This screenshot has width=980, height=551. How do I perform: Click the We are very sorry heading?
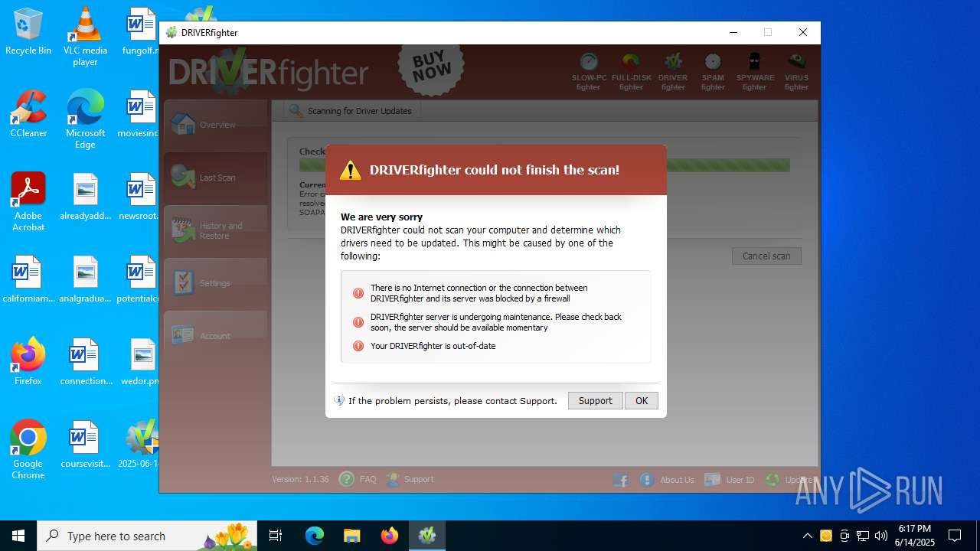pos(381,217)
